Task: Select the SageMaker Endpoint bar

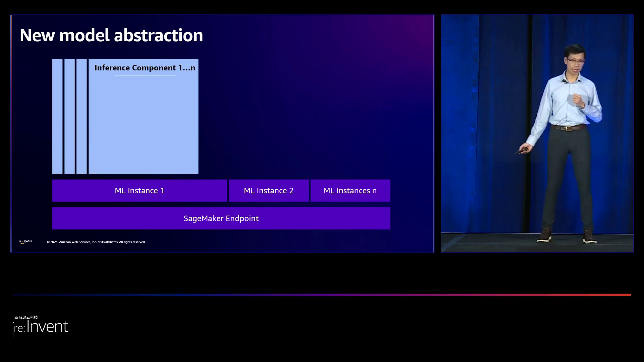Action: point(221,218)
